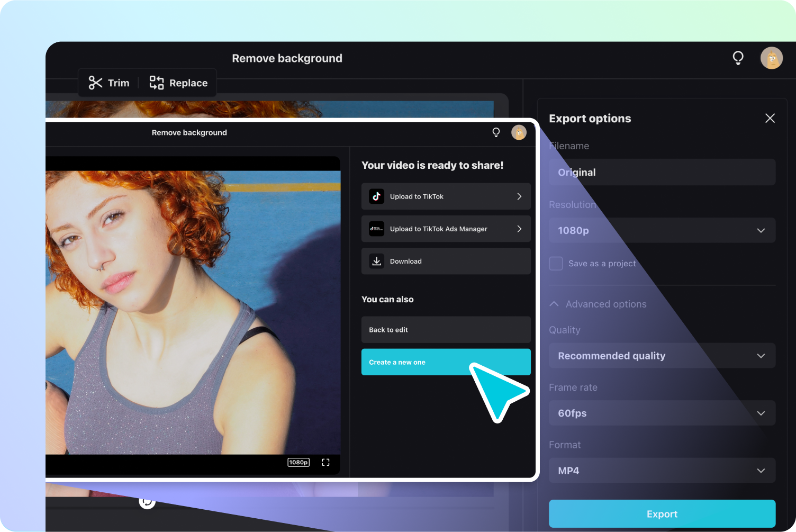Click the 'Remove background' title in back window
The width and height of the screenshot is (796, 532).
tap(287, 58)
